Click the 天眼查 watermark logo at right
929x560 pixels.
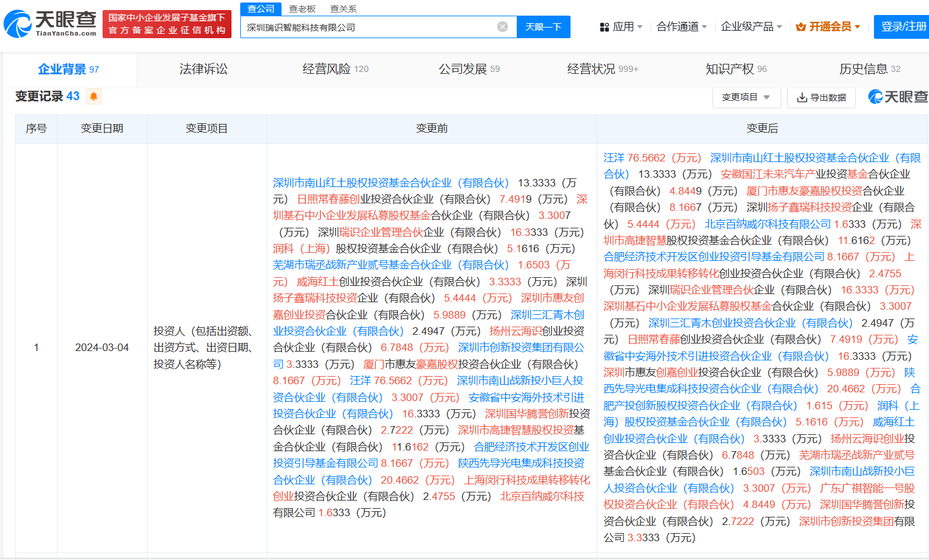click(x=898, y=97)
